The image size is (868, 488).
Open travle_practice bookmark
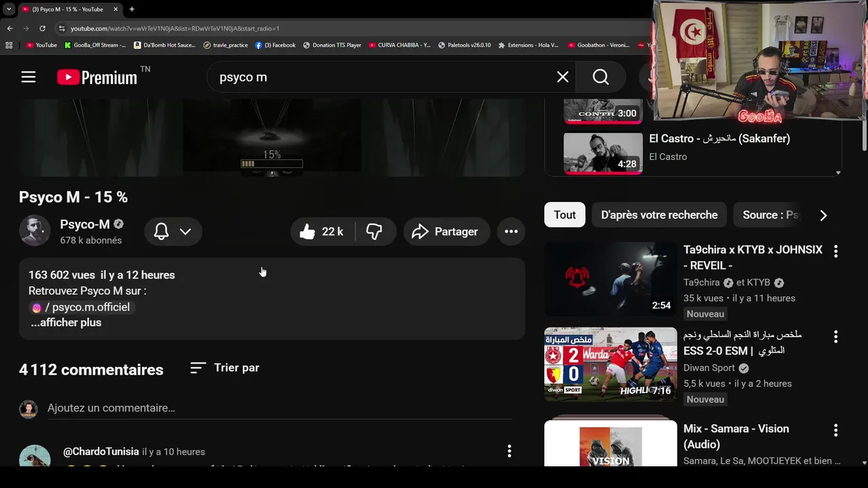pos(226,45)
